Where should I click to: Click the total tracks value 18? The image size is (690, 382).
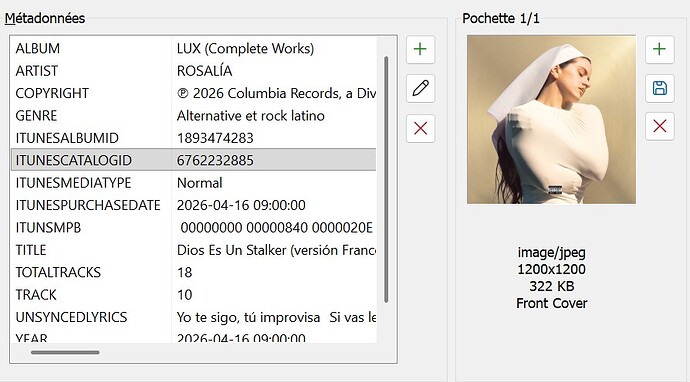185,272
